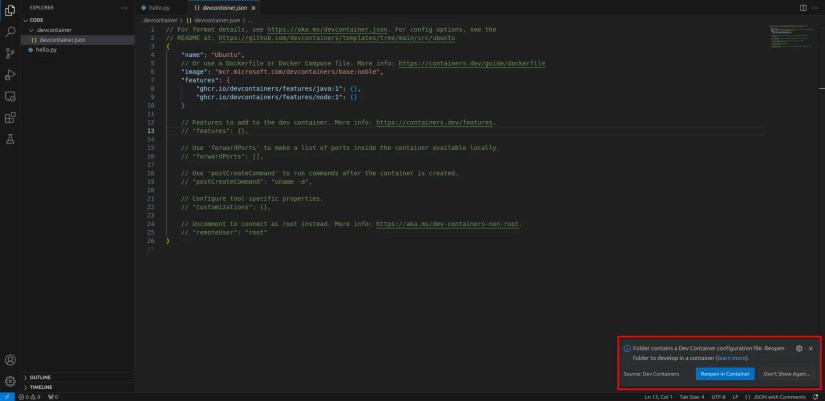Switch to the hello.py editor tab
This screenshot has width=825, height=401.
(161, 8)
